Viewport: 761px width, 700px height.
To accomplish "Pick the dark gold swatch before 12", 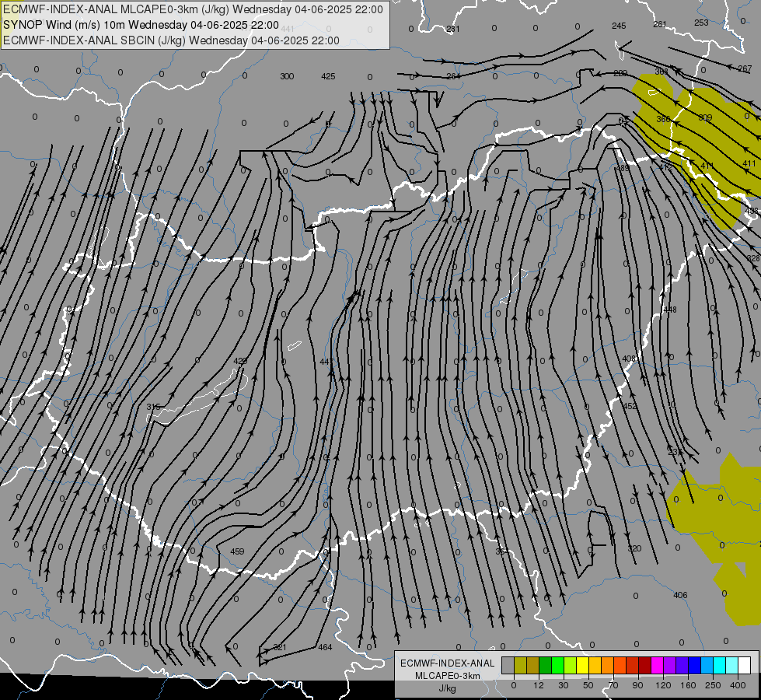I will [x=533, y=666].
